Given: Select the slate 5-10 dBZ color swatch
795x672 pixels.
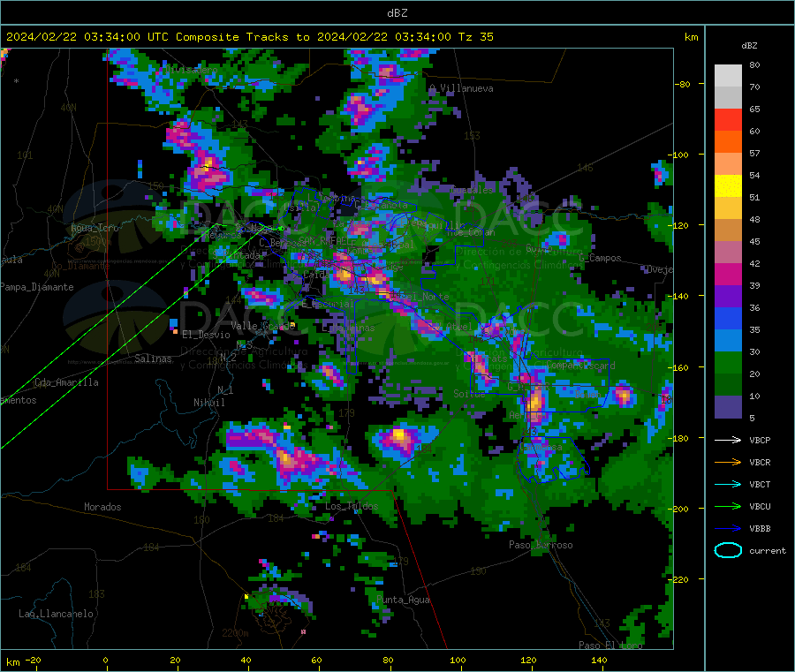Looking at the screenshot, I should click(x=728, y=407).
